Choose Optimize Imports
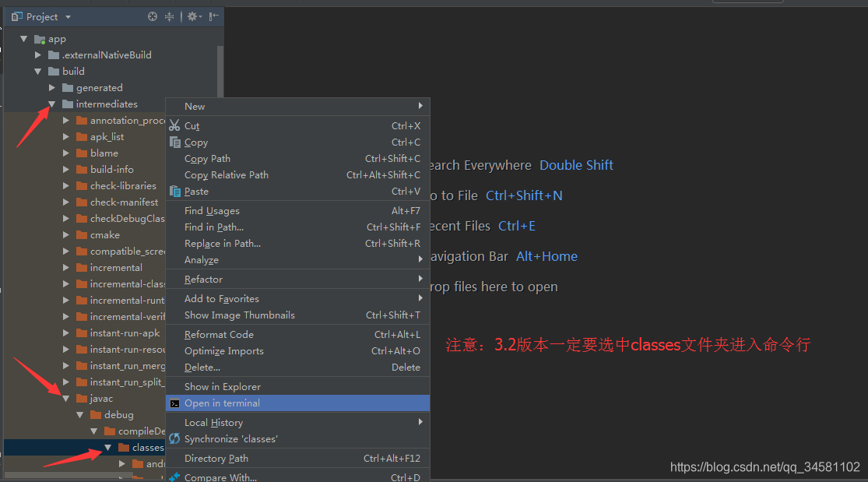 click(x=298, y=350)
